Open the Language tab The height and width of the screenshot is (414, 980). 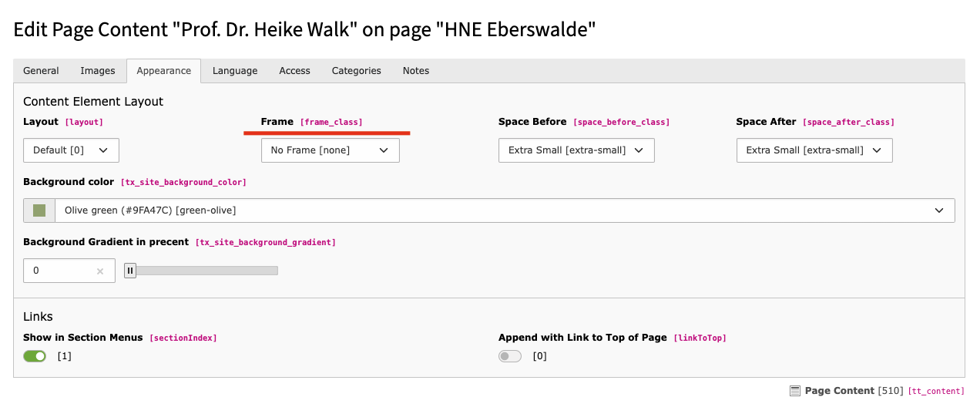(x=235, y=71)
